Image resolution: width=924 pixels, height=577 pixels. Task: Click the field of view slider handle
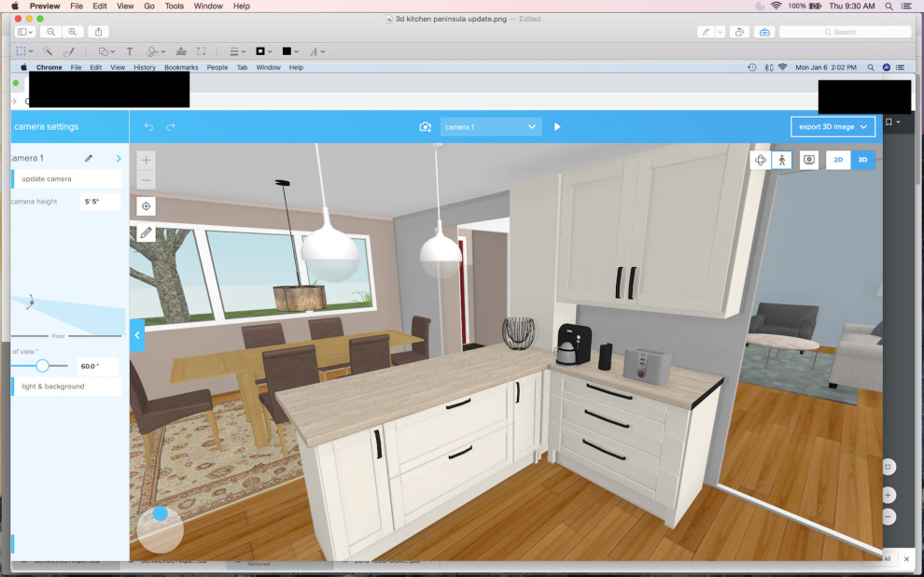point(42,366)
